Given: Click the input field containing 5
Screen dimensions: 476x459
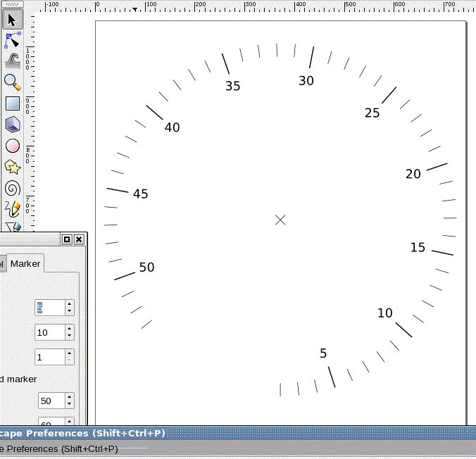Looking at the screenshot, I should 50,308.
